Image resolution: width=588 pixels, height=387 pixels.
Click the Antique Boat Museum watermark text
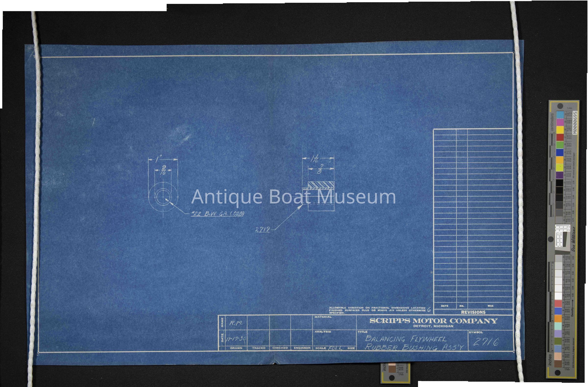[x=293, y=197]
